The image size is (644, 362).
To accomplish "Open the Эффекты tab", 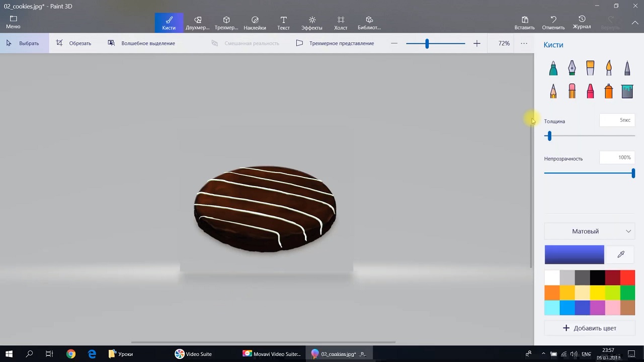I will click(312, 23).
